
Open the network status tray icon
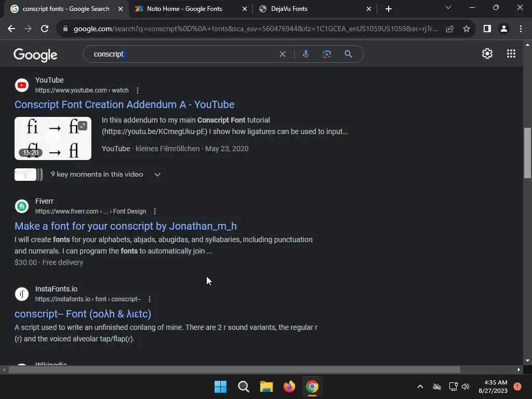click(x=453, y=387)
